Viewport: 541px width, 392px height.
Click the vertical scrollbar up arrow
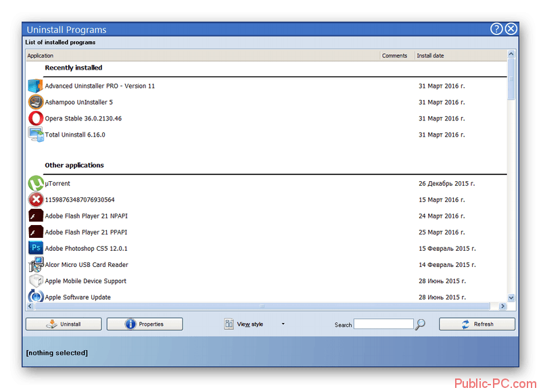click(511, 54)
